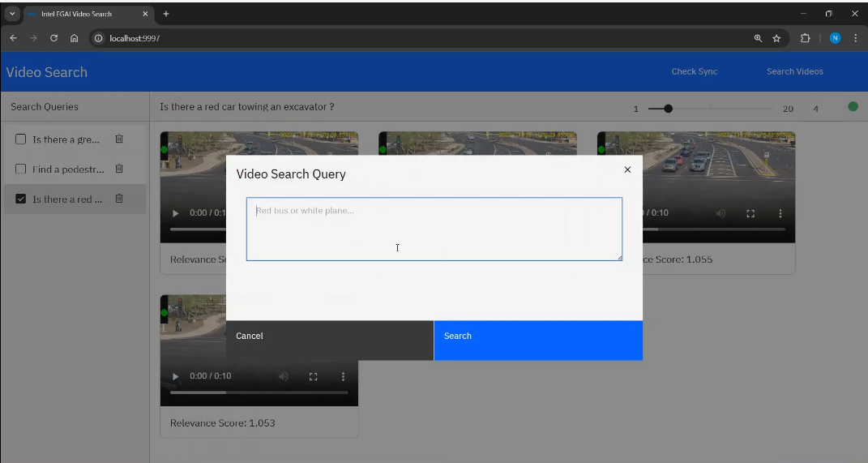Check the 'Is there a gre...' query checkbox

[21, 139]
